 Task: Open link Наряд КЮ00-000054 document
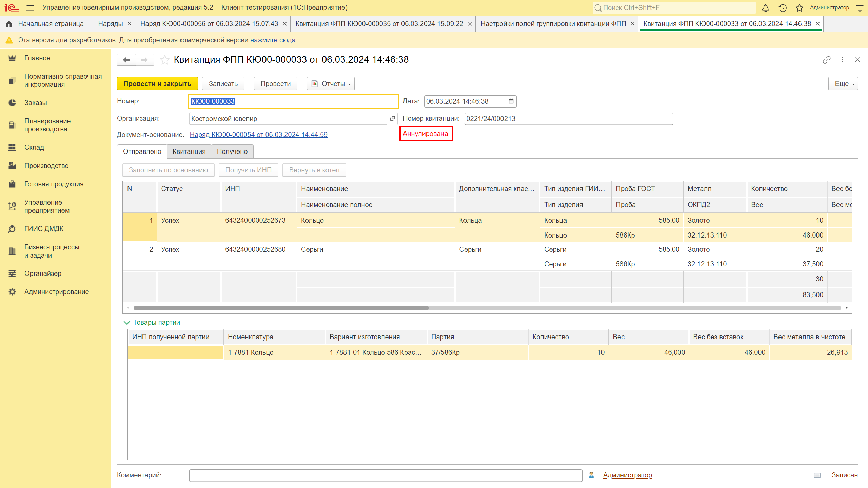pyautogui.click(x=258, y=135)
